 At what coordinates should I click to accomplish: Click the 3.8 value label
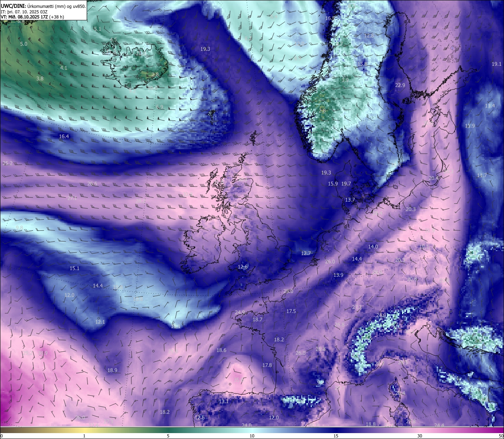pos(40,78)
